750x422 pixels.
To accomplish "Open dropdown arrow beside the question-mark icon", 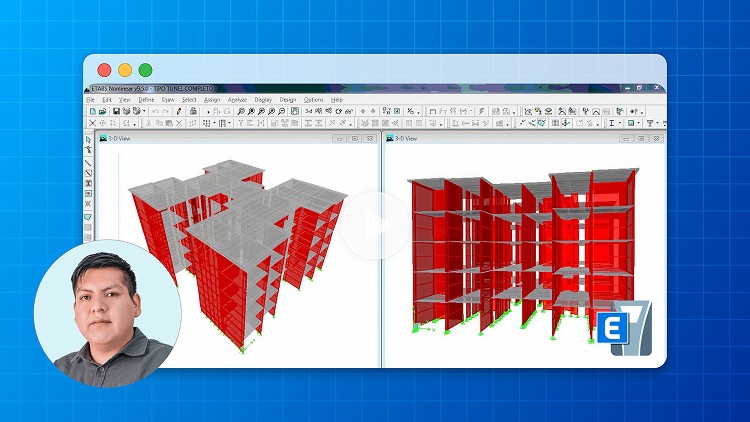I will coord(642,112).
